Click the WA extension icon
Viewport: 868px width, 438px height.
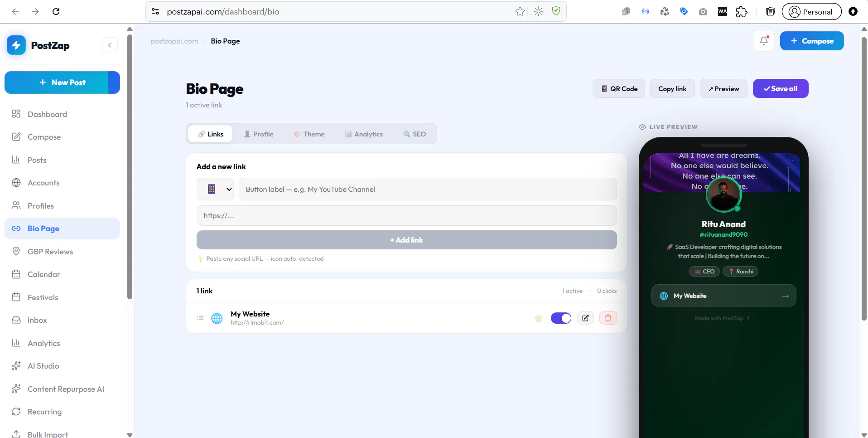[723, 12]
